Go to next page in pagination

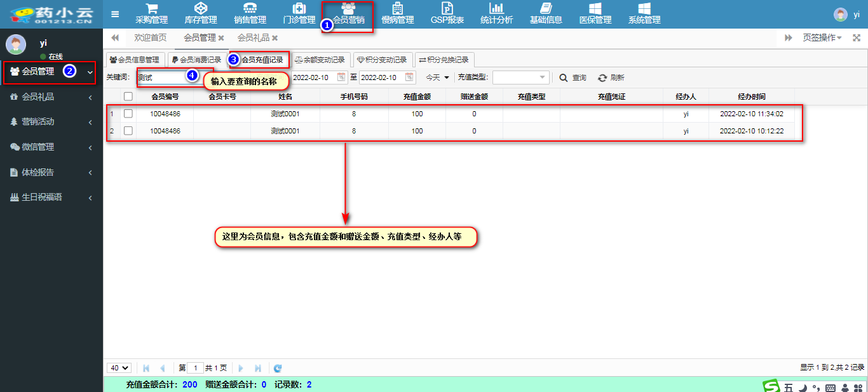coord(241,368)
